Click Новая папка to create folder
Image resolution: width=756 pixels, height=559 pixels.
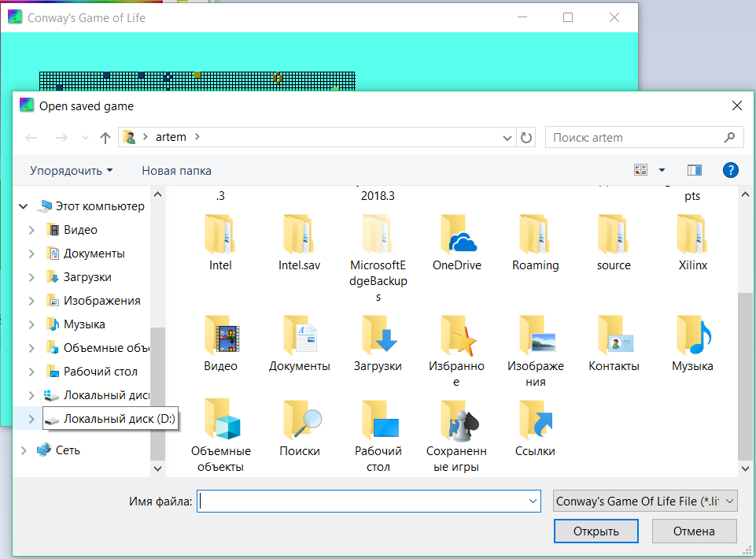[x=176, y=170]
